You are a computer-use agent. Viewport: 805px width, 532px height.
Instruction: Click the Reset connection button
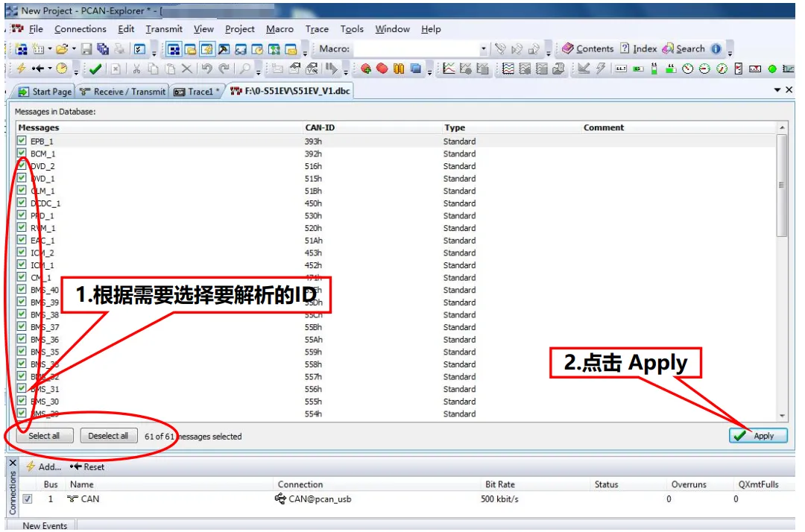(87, 467)
